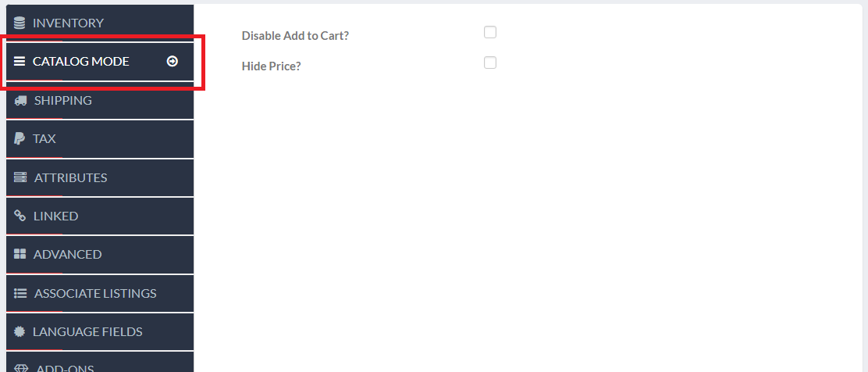Click the Inventory database icon
Image resolution: width=868 pixels, height=372 pixels.
(20, 23)
